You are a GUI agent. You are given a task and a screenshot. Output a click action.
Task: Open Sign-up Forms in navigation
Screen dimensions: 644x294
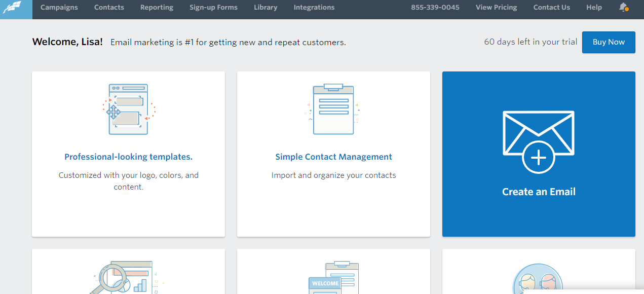coord(213,7)
